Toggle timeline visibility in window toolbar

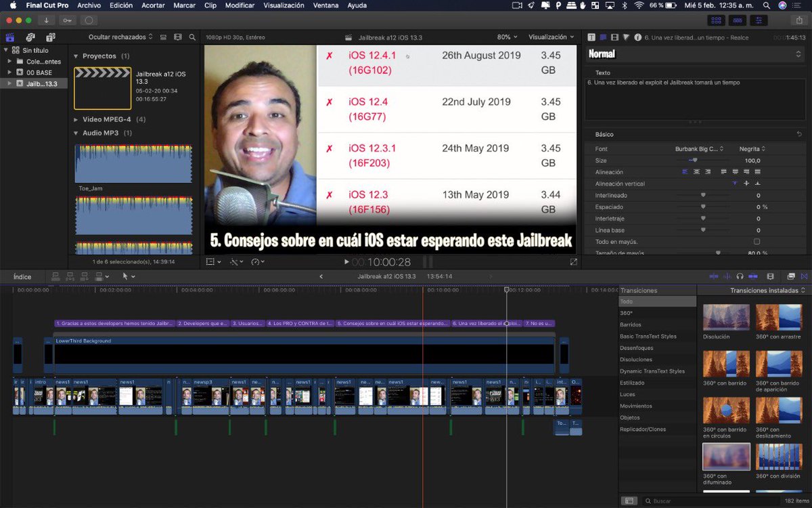pyautogui.click(x=738, y=20)
